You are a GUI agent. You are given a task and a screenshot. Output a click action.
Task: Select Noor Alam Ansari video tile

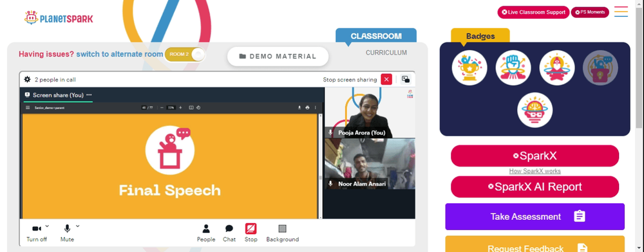370,163
